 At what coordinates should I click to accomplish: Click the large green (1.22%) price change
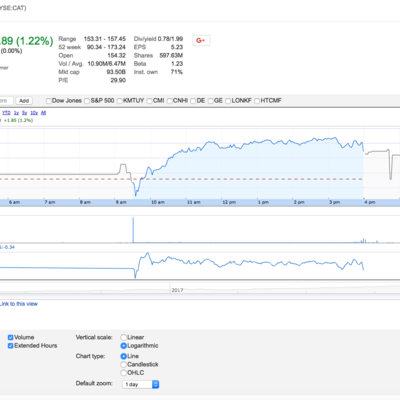coord(35,41)
